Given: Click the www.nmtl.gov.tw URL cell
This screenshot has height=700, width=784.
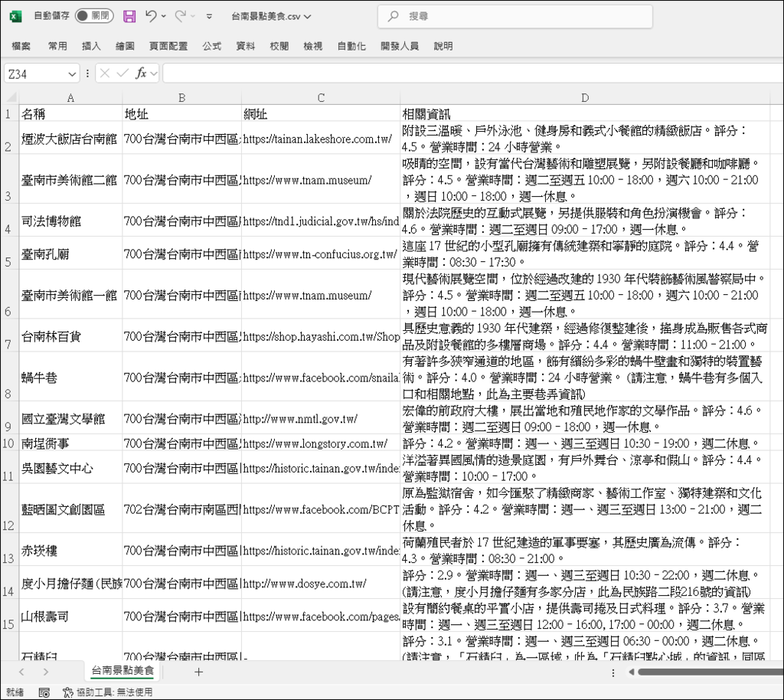Looking at the screenshot, I should click(x=321, y=418).
